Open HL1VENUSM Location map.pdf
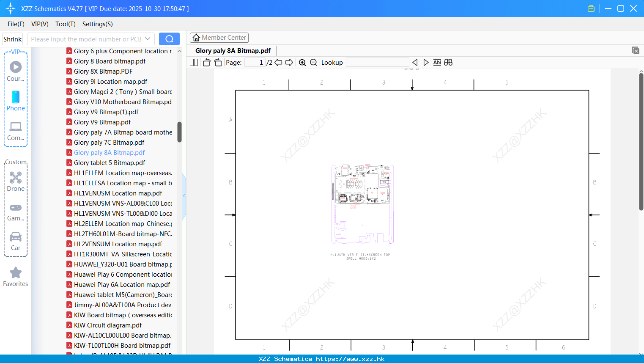The width and height of the screenshot is (644, 363). click(114, 193)
